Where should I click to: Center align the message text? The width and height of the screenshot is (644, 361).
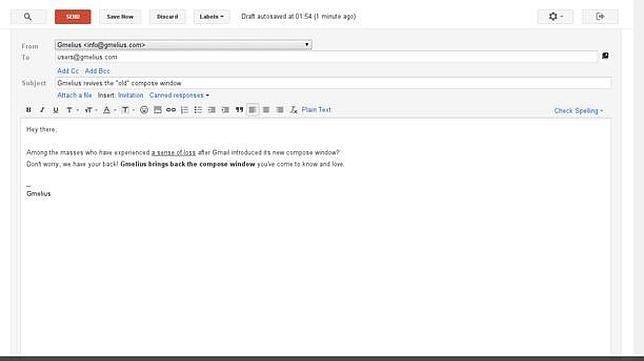tap(266, 110)
